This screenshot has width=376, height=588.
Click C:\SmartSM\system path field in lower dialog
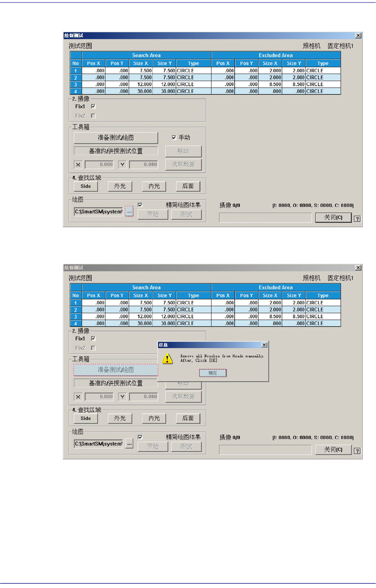click(x=99, y=444)
